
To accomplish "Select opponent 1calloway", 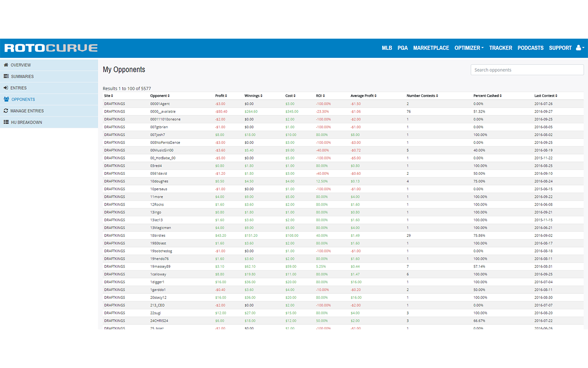I will pyautogui.click(x=158, y=275).
